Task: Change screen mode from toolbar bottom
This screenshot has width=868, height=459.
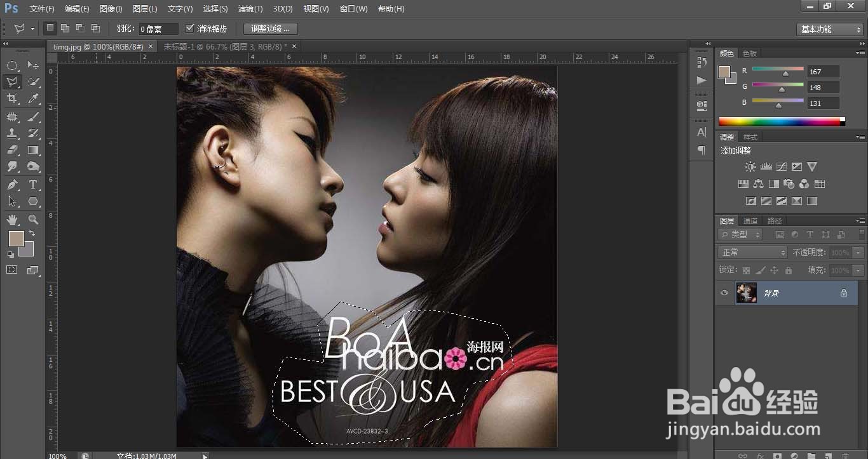Action: click(33, 270)
